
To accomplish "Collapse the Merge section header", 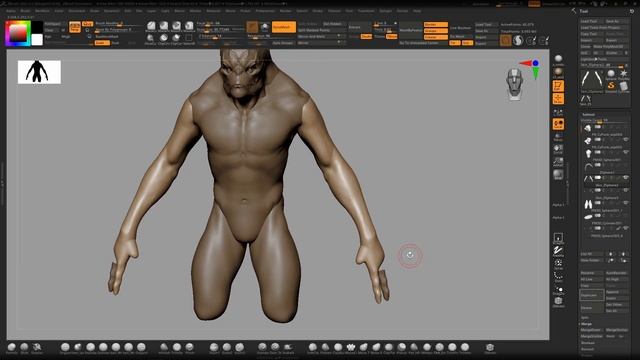I will [x=586, y=324].
